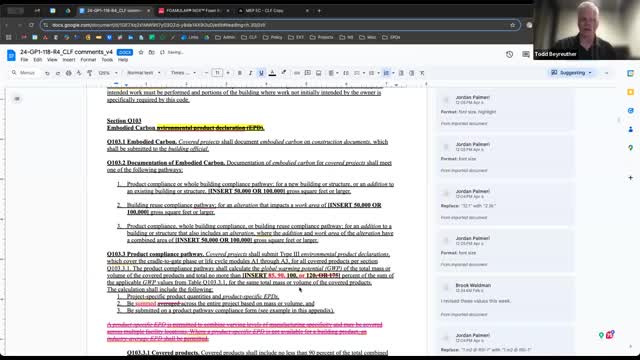Image resolution: width=640 pixels, height=360 pixels.
Task: Click the browser address bar
Action: [x=280, y=25]
